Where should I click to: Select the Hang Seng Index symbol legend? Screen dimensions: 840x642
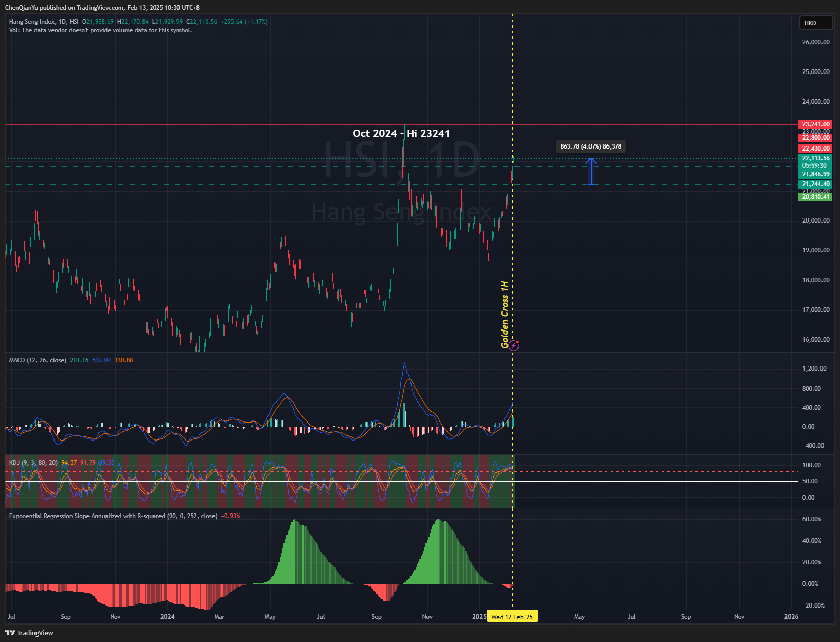(x=44, y=22)
